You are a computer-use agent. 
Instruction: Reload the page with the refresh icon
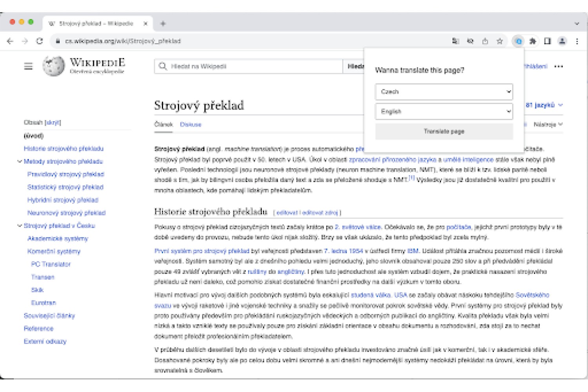click(x=40, y=41)
